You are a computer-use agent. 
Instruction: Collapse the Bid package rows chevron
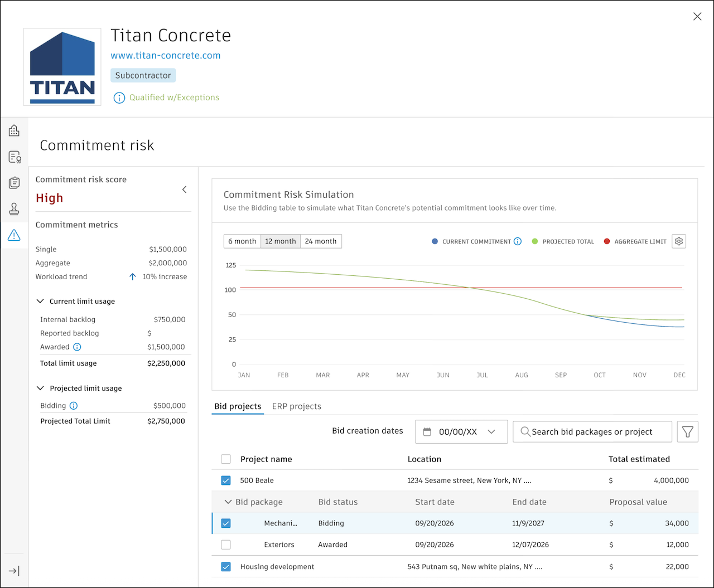click(x=228, y=502)
